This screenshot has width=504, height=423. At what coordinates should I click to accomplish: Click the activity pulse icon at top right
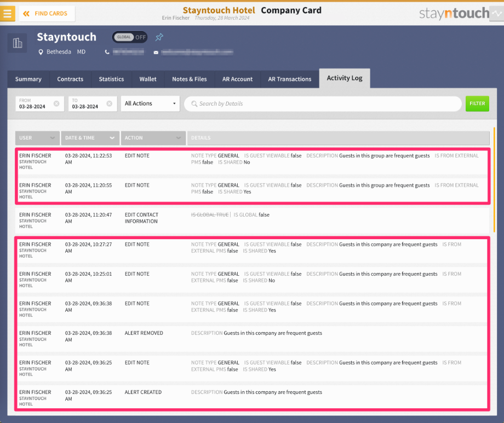497,14
